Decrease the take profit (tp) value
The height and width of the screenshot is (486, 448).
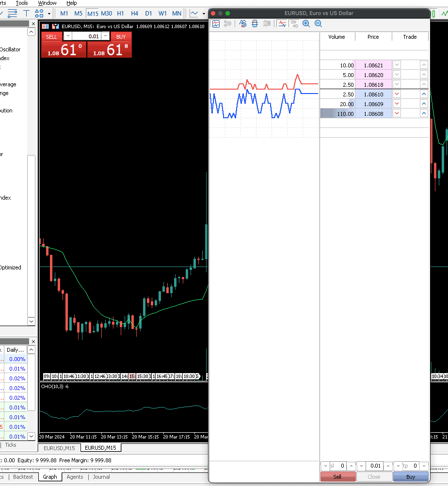coord(399,466)
